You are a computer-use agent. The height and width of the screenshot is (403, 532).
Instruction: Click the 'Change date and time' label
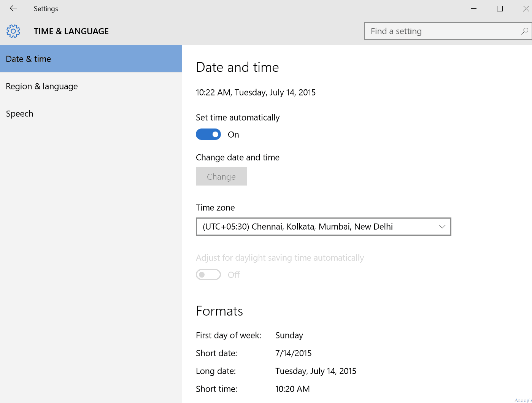(238, 157)
